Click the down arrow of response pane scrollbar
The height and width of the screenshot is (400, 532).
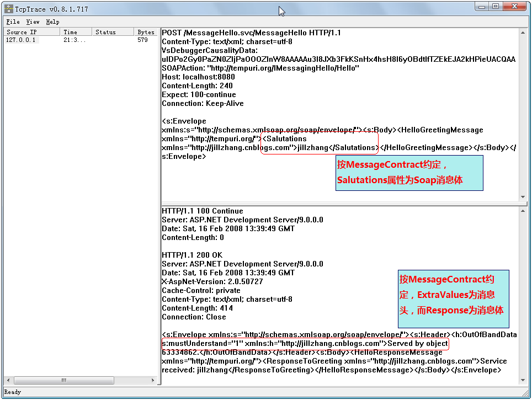[x=523, y=380]
